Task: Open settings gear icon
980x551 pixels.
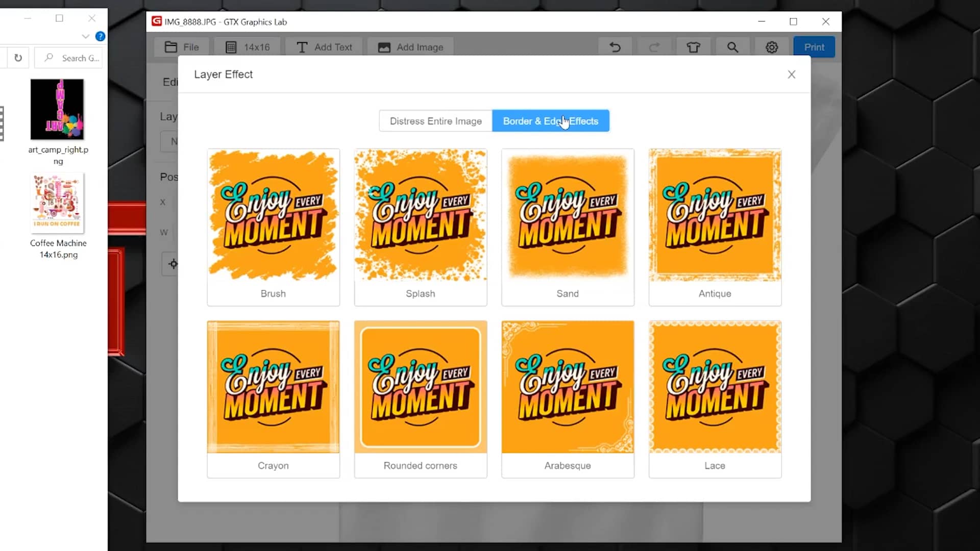Action: (772, 47)
